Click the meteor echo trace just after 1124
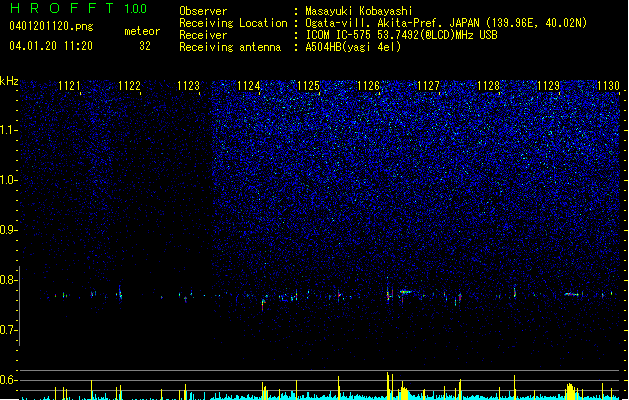629x400 pixels. pyautogui.click(x=264, y=303)
